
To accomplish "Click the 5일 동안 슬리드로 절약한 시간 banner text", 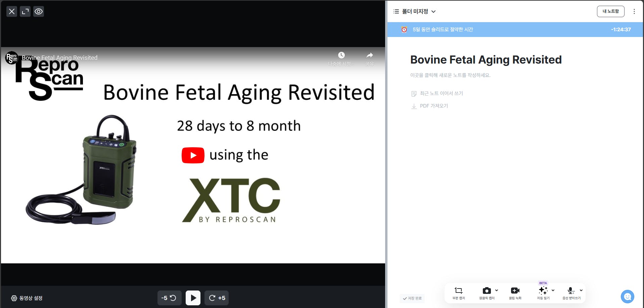I will point(443,30).
